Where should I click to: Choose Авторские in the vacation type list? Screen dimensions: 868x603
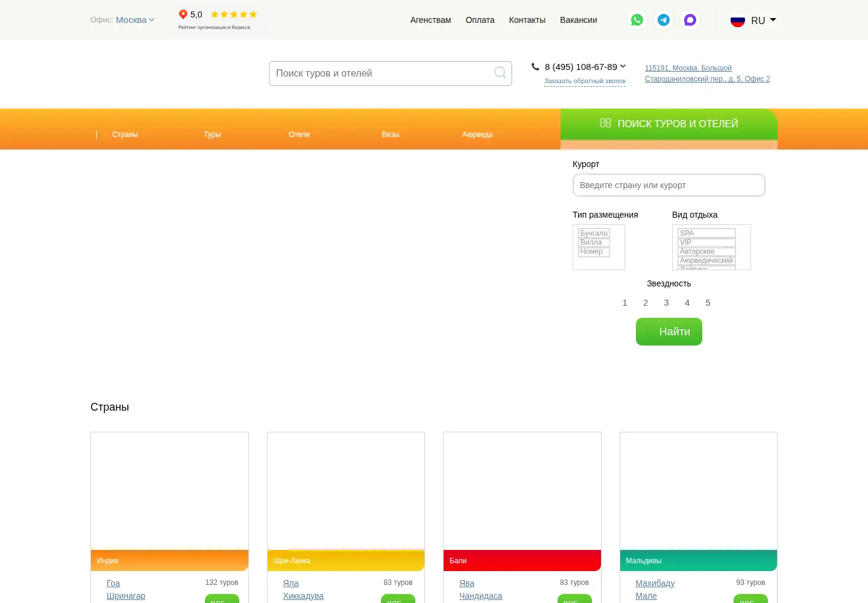[x=706, y=251]
